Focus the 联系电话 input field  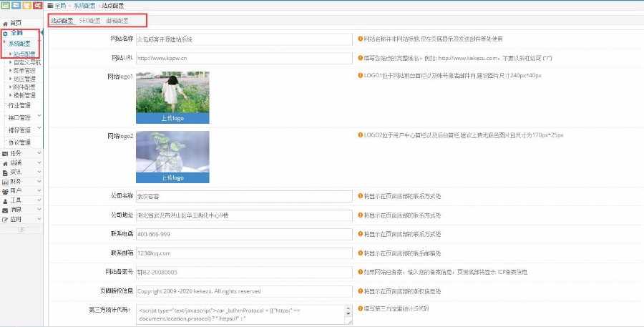pos(244,234)
